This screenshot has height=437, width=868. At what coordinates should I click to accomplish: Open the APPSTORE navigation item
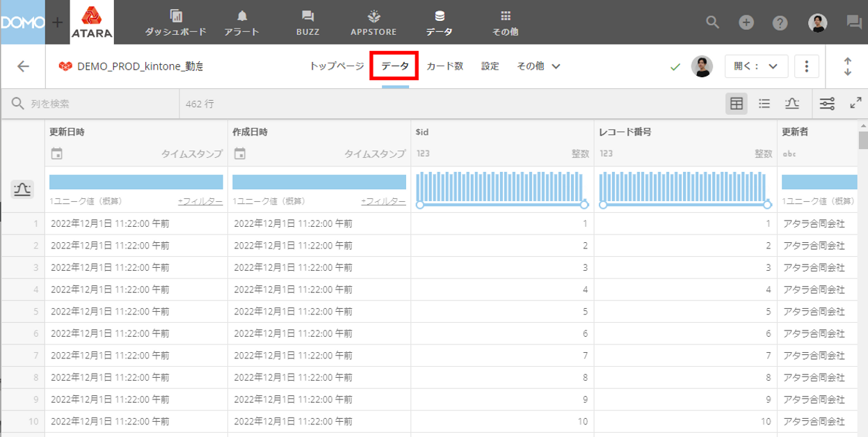point(373,23)
